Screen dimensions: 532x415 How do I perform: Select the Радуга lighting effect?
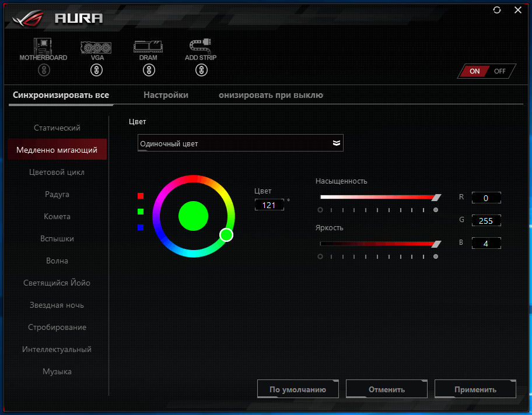tap(57, 194)
